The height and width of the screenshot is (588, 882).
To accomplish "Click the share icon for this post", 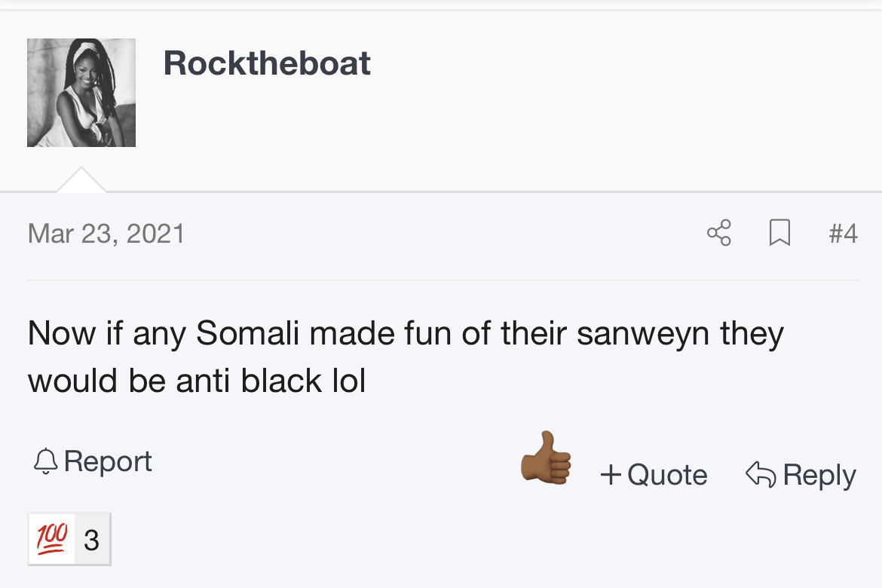I will coord(719,233).
